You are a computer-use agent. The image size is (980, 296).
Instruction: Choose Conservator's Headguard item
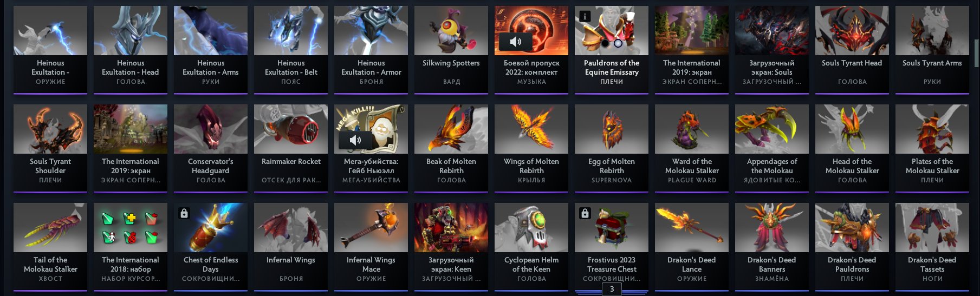(x=211, y=148)
